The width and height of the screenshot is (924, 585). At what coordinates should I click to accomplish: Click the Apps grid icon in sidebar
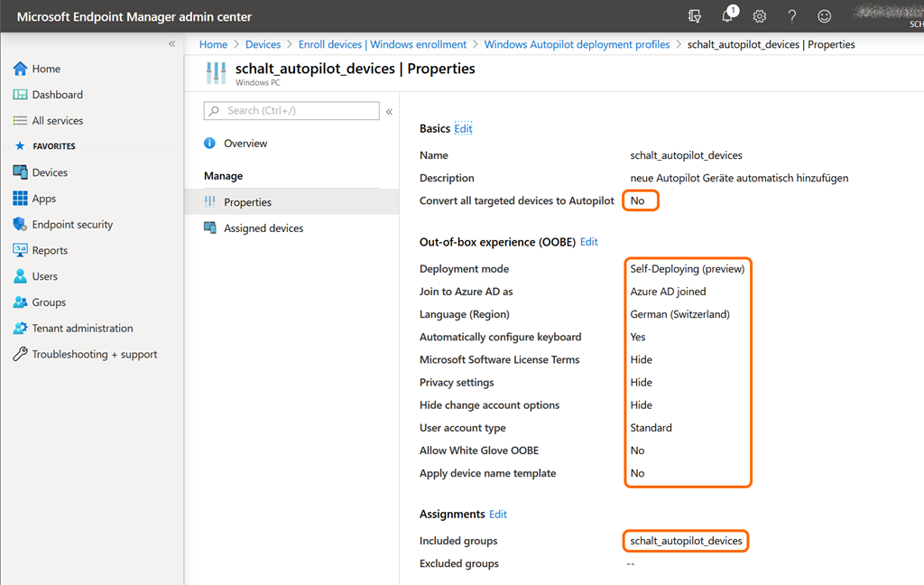point(20,199)
